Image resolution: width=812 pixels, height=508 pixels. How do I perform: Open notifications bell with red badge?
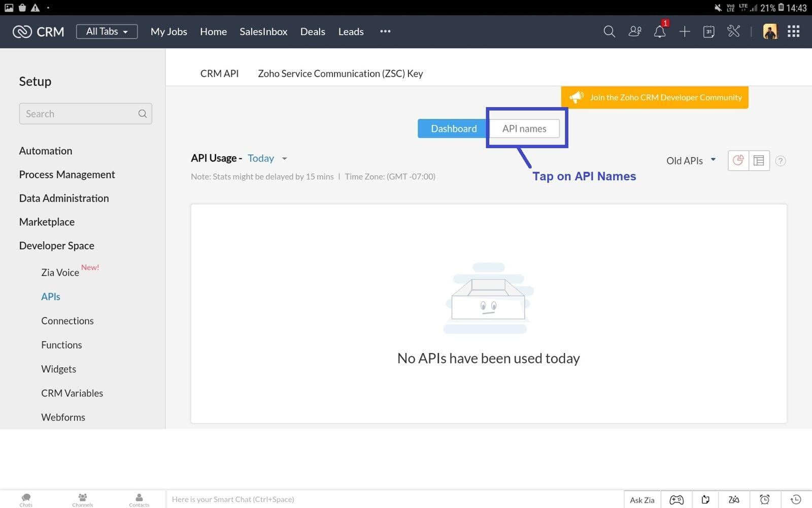pyautogui.click(x=660, y=30)
